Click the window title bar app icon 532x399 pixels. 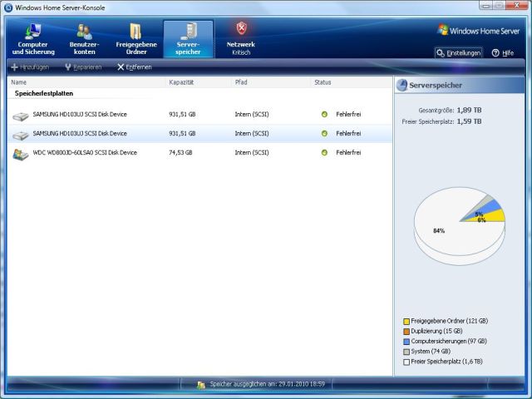click(x=8, y=7)
